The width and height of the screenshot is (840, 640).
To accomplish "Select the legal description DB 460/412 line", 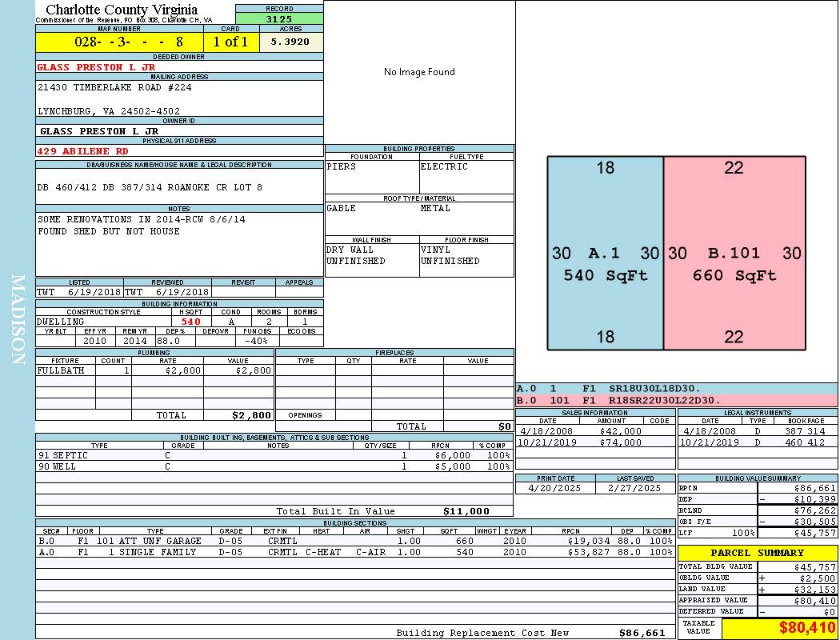I will (150, 187).
